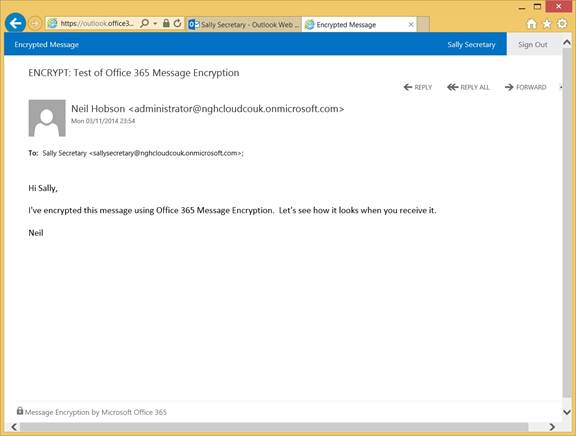Image resolution: width=576 pixels, height=436 pixels.
Task: Reply to the encrypted message
Action: [418, 87]
